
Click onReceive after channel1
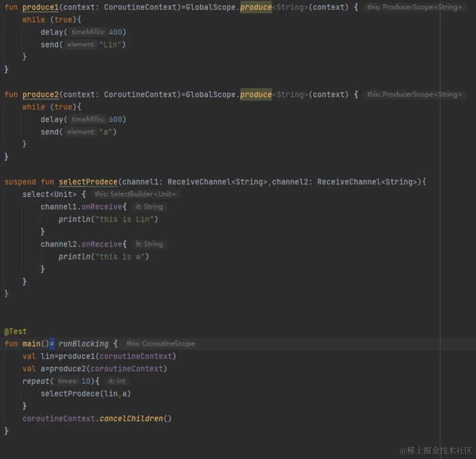point(102,207)
